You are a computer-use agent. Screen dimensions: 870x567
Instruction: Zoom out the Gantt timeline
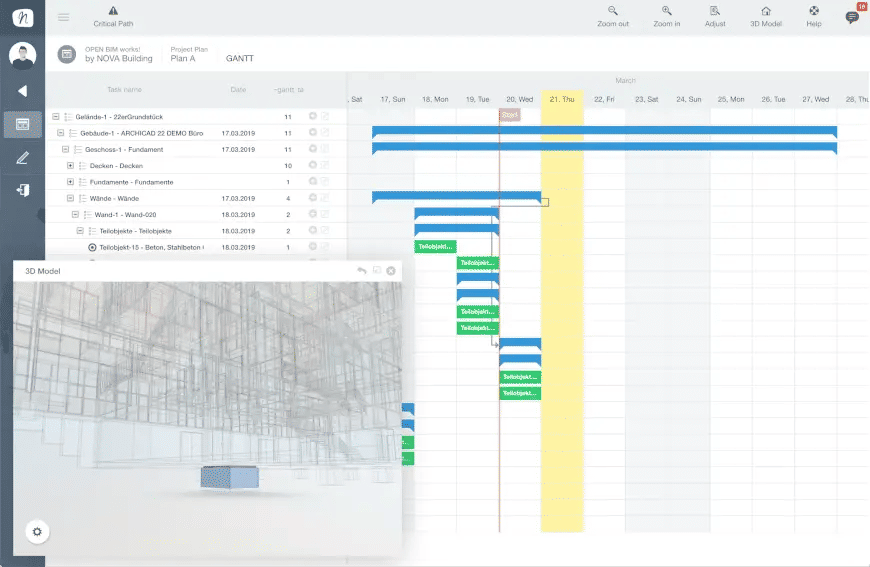point(613,16)
